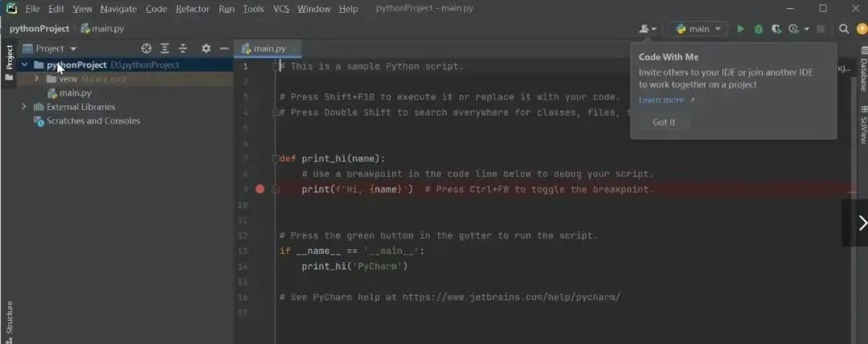This screenshot has height=344, width=868.
Task: Open the Code menu
Action: tap(157, 9)
